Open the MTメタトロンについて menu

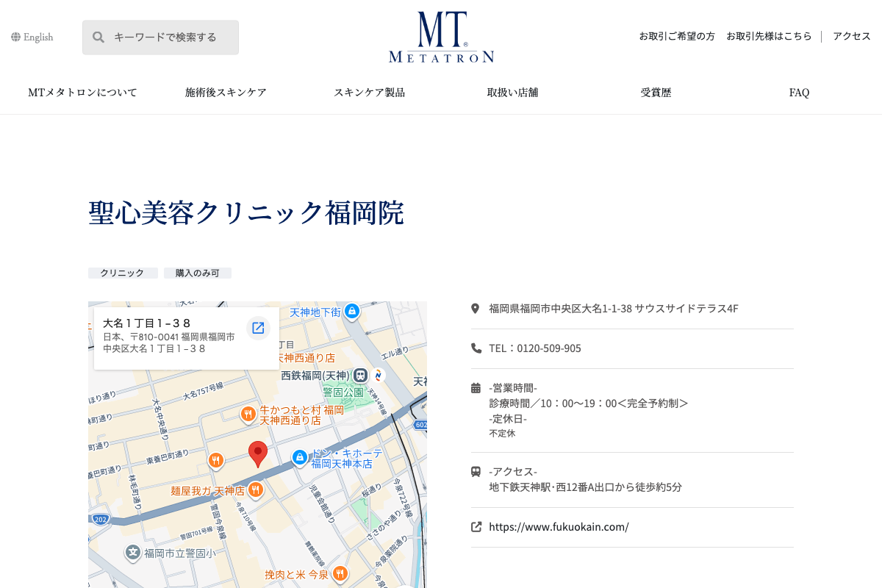pos(82,93)
